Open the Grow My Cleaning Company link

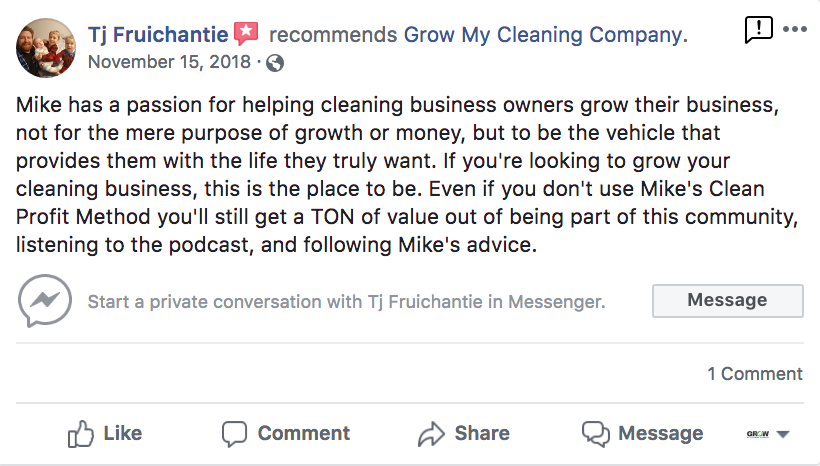(545, 35)
